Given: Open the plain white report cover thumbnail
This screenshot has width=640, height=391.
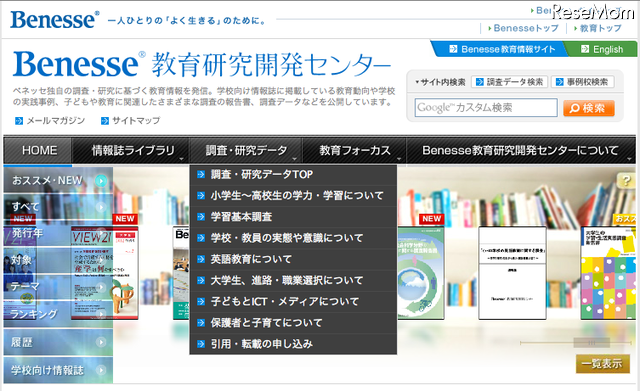Looking at the screenshot, I should click(512, 273).
